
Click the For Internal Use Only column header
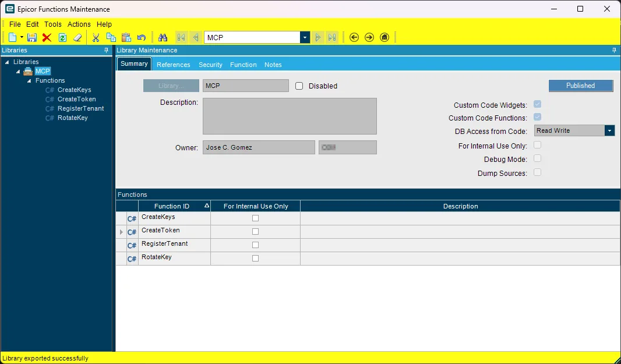tap(256, 206)
